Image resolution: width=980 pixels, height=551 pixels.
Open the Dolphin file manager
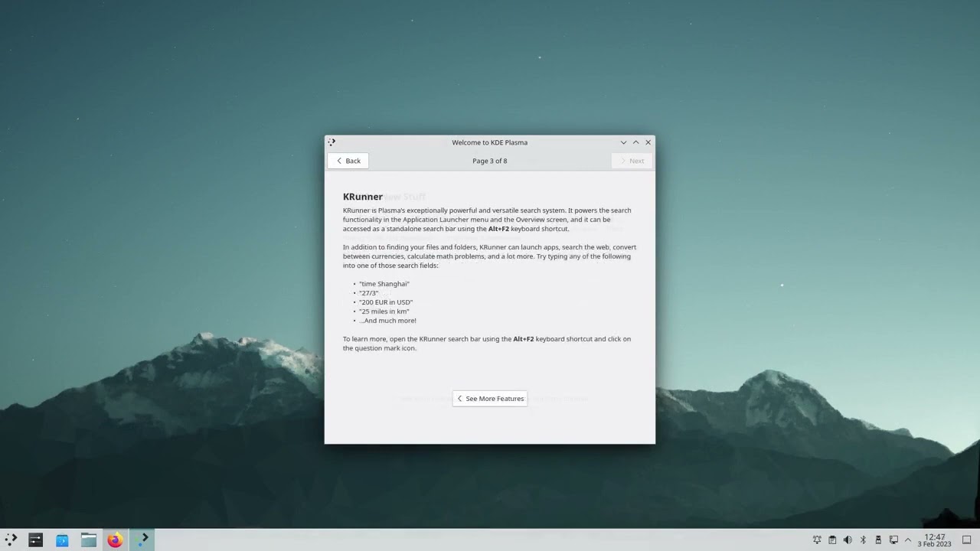pyautogui.click(x=89, y=540)
